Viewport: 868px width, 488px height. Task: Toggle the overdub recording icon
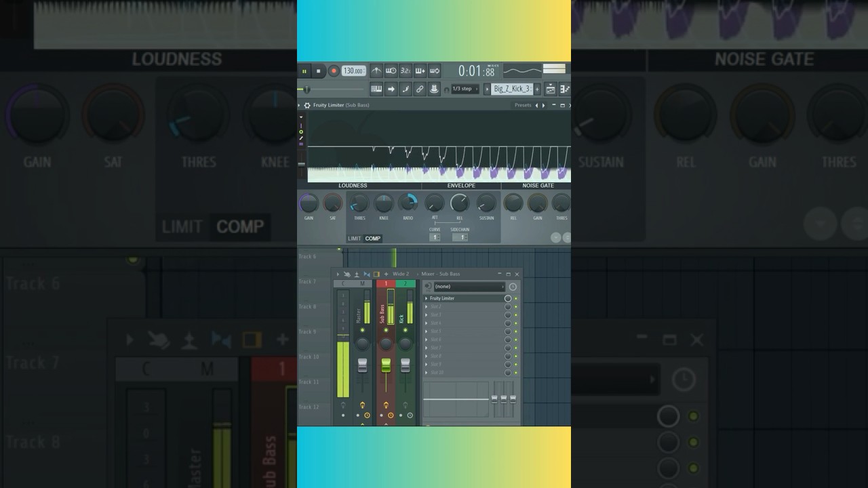point(420,70)
